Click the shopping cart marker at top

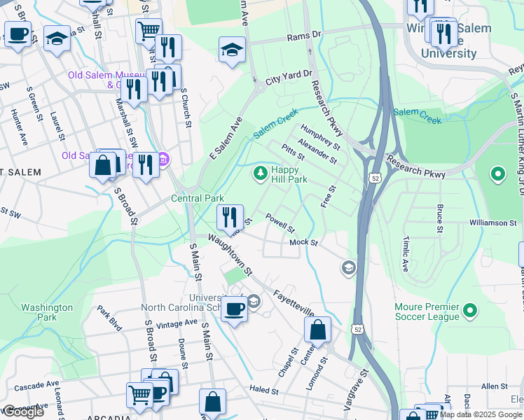(x=149, y=33)
